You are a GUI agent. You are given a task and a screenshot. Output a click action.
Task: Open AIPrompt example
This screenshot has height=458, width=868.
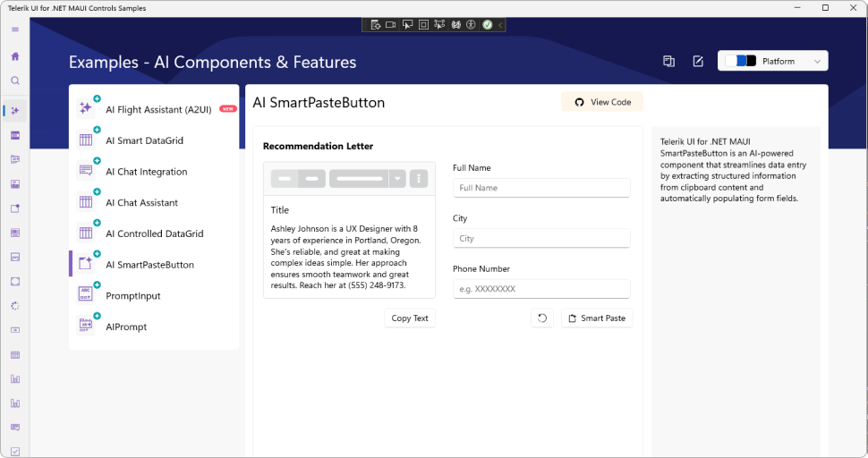(x=155, y=326)
